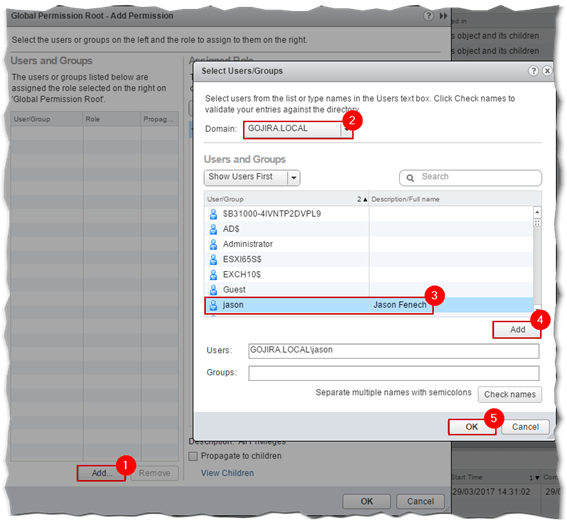Image resolution: width=567 pixels, height=525 pixels.
Task: Select user EXCH10$
Action: [369, 275]
